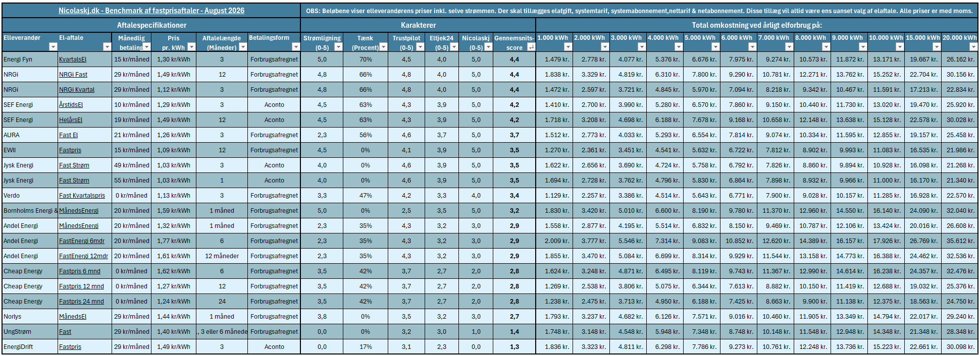The height and width of the screenshot is (356, 980).
Task: Open Cheap Energy's Fastpris 12 mnd link
Action: (81, 286)
